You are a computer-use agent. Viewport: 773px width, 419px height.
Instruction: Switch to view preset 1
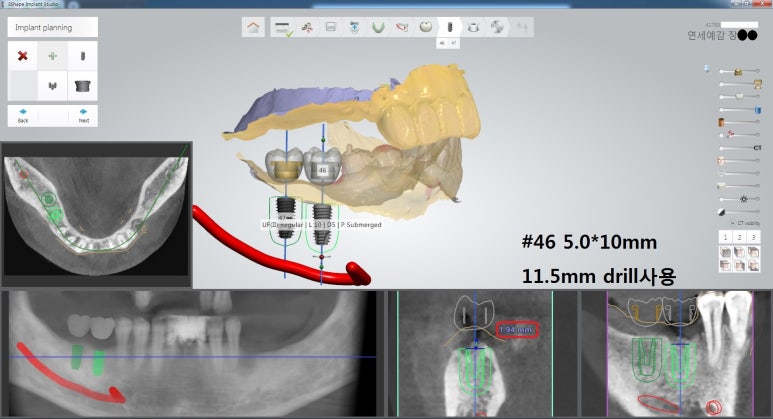(725, 237)
